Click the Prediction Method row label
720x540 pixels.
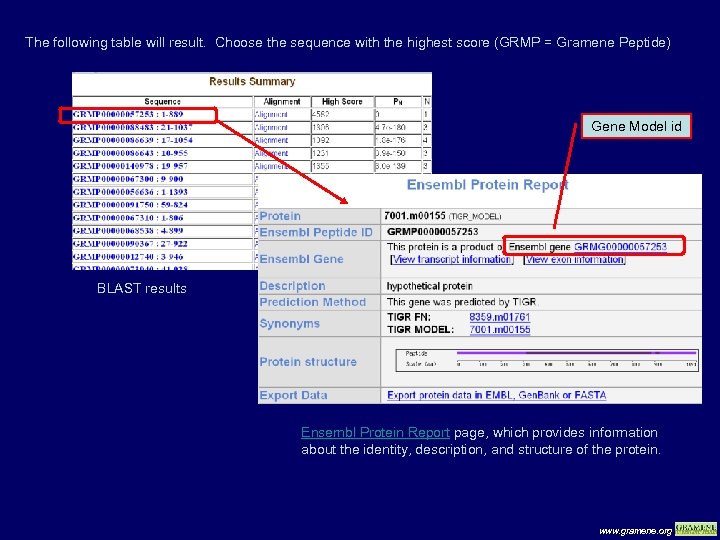[x=313, y=302]
